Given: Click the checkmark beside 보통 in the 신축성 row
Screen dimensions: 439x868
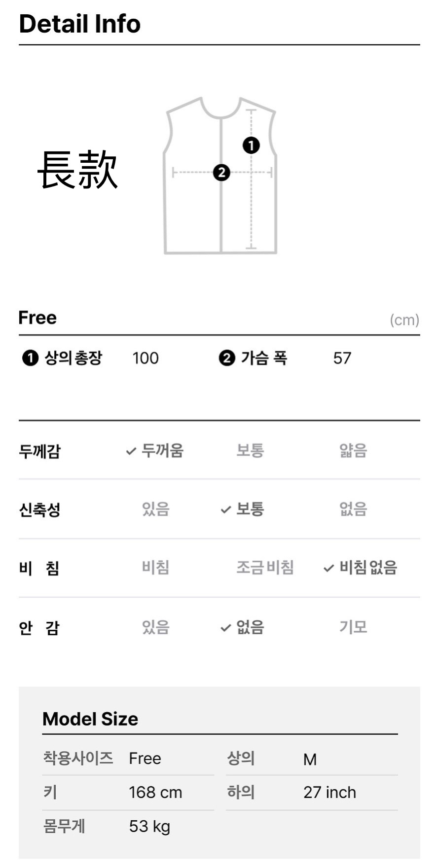Looking at the screenshot, I should point(225,509).
